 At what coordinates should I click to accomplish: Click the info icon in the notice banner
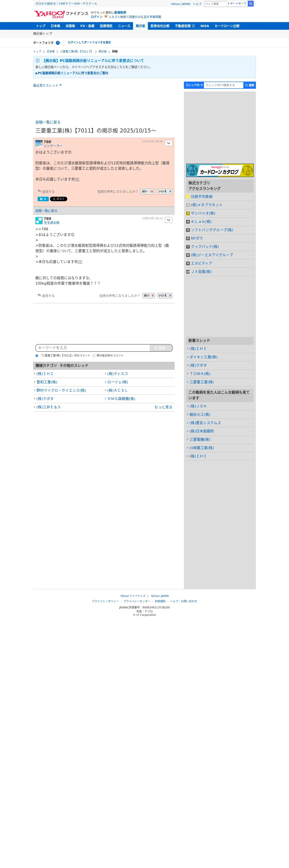(x=38, y=61)
